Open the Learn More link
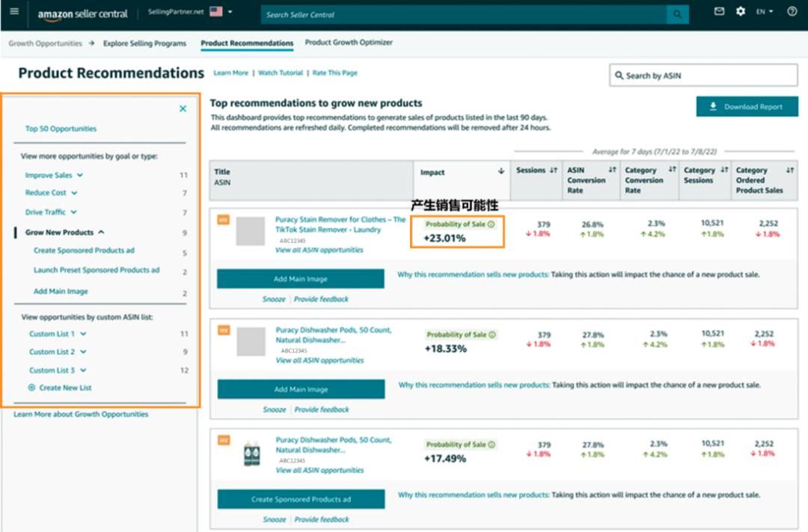This screenshot has height=532, width=808. [231, 73]
